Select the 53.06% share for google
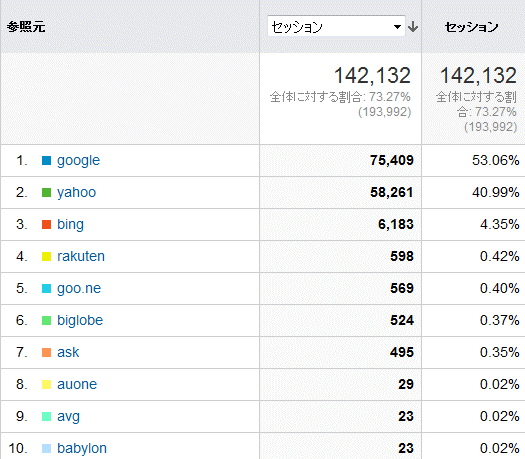525x459 pixels. (496, 160)
